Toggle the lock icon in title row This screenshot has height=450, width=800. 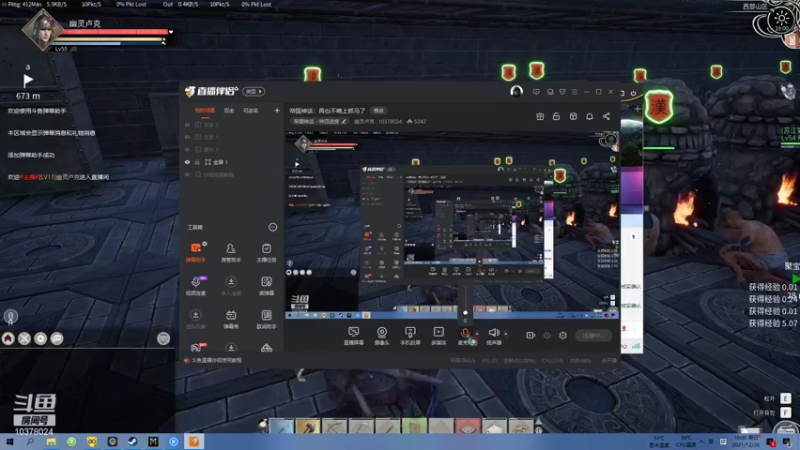(x=556, y=116)
